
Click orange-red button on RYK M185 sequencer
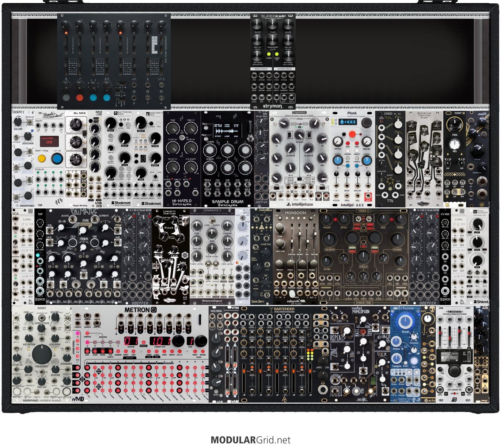(x=80, y=98)
